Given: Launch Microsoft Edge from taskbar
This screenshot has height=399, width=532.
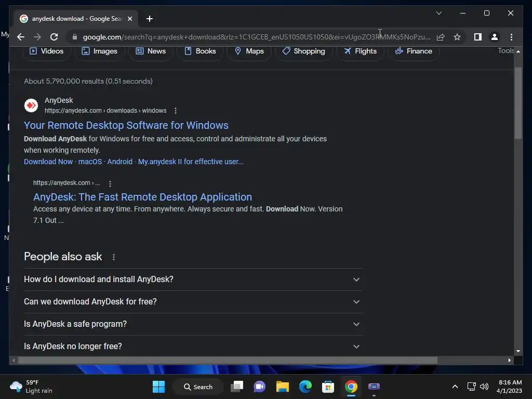Looking at the screenshot, I should (305, 387).
